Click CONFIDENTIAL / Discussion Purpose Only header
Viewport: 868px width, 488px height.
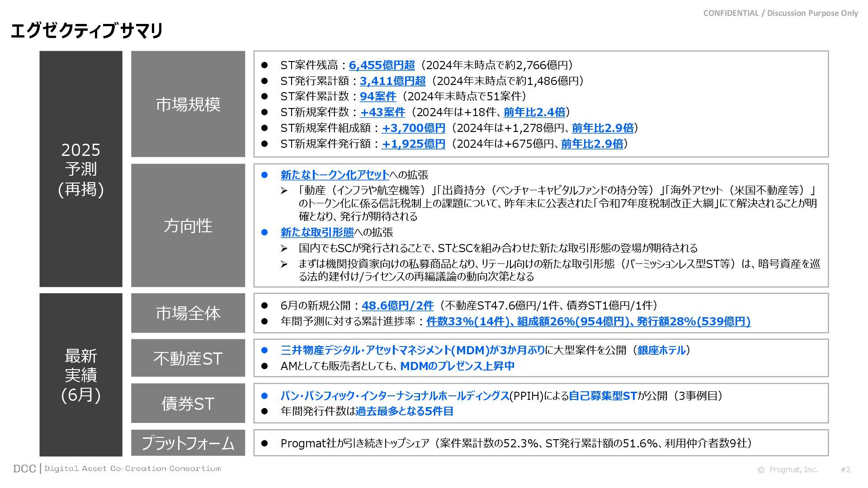(780, 13)
